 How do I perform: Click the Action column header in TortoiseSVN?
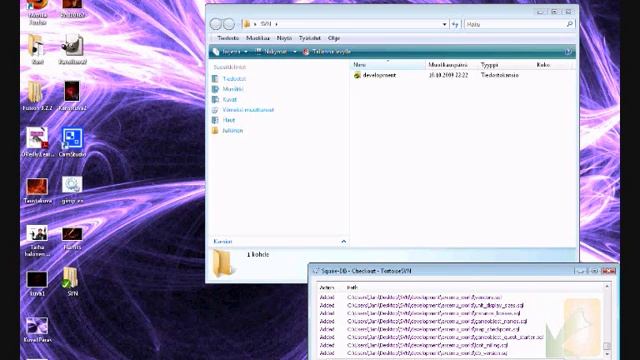coord(327,287)
